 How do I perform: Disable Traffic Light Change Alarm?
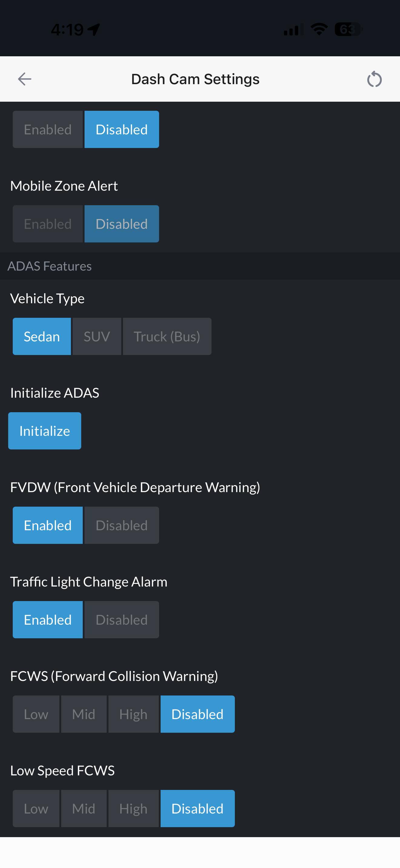(x=122, y=620)
